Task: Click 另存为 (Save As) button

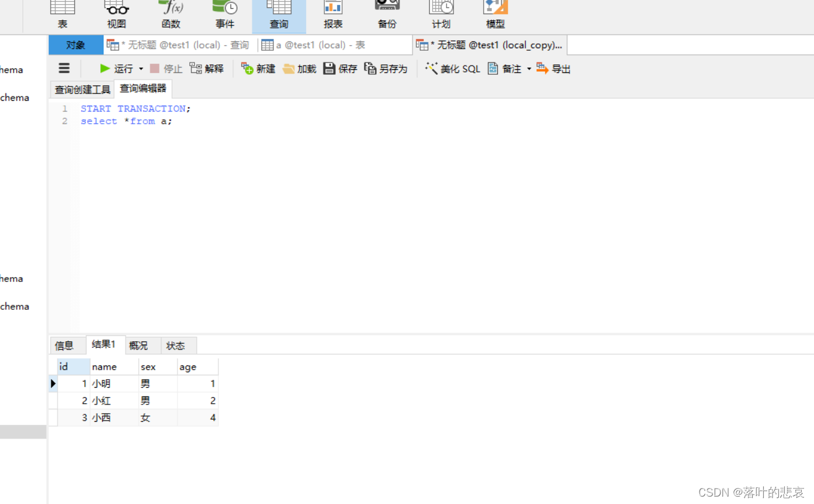Action: (386, 69)
